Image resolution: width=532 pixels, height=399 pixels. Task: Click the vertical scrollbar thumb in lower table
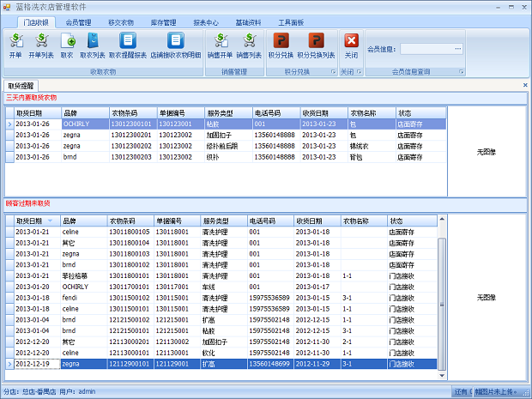pos(442,304)
